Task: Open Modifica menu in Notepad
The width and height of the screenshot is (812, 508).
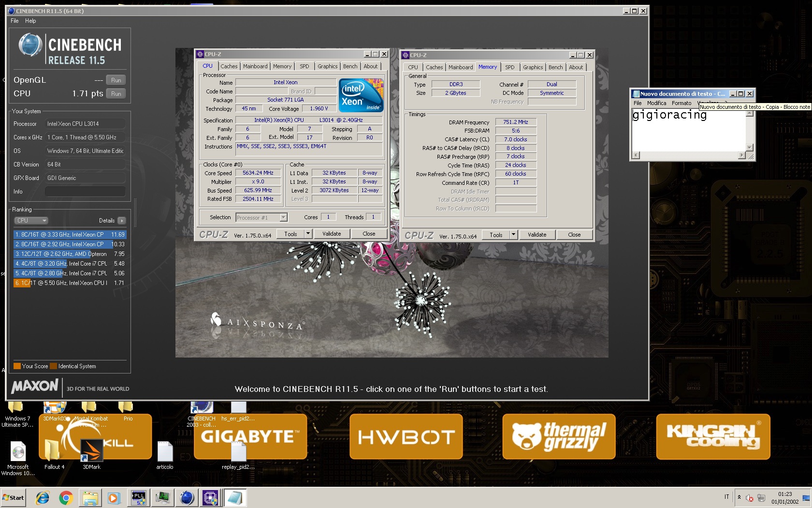Action: coord(656,103)
